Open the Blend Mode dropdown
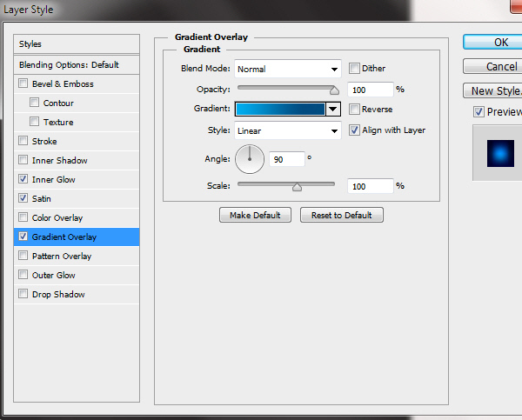522x420 pixels. (287, 69)
